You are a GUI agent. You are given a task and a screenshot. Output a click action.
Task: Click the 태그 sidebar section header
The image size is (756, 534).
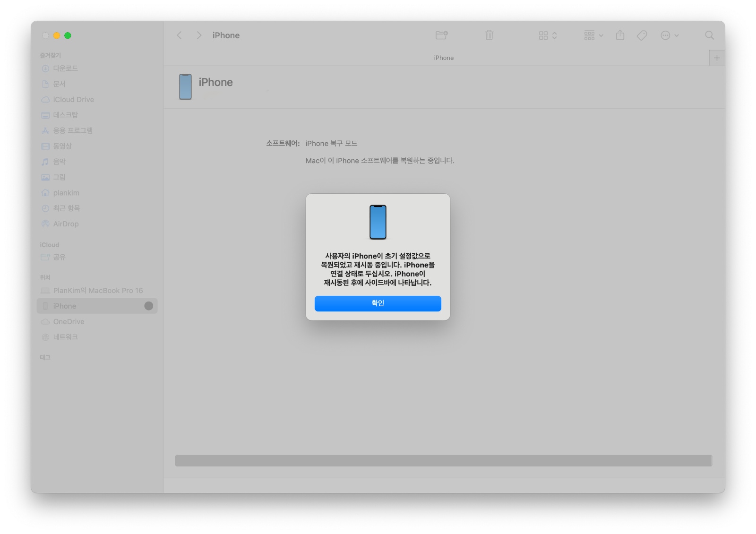tap(45, 357)
